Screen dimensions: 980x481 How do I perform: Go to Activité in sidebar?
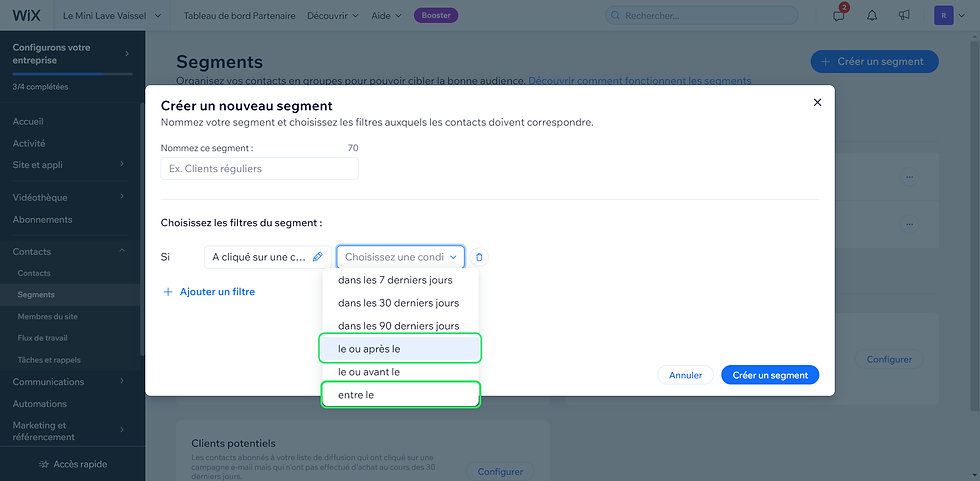[29, 143]
